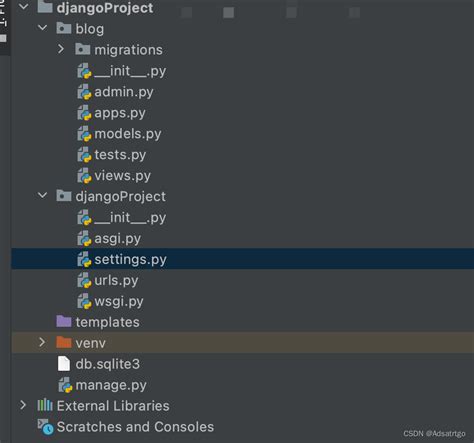Click the admin.py Python file icon

(x=84, y=92)
